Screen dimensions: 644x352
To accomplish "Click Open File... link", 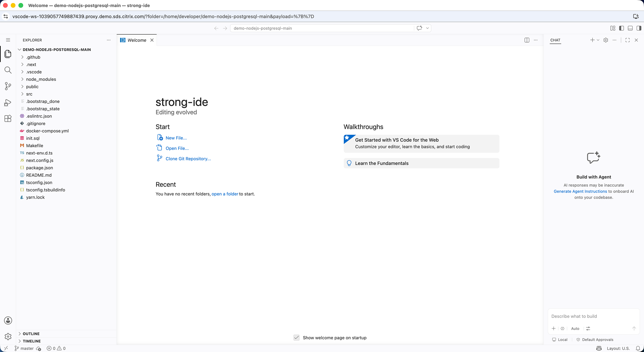I will point(177,148).
